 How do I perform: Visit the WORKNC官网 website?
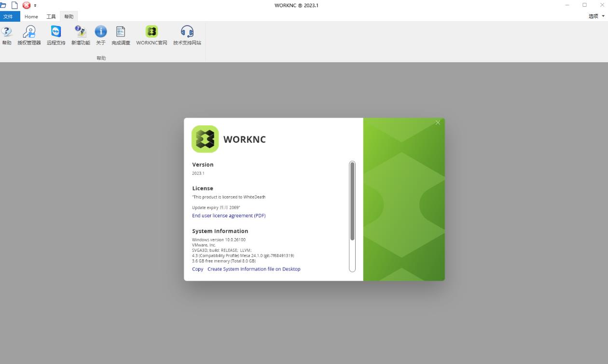(x=152, y=35)
